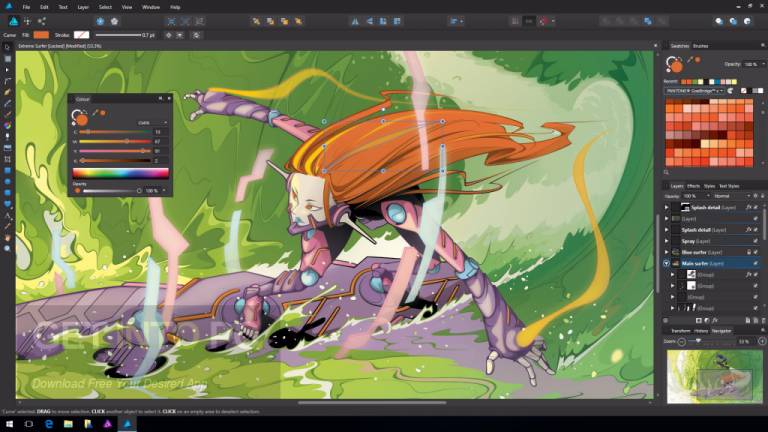This screenshot has height=432, width=768.
Task: Switch to the Brushes tab
Action: pyautogui.click(x=701, y=46)
